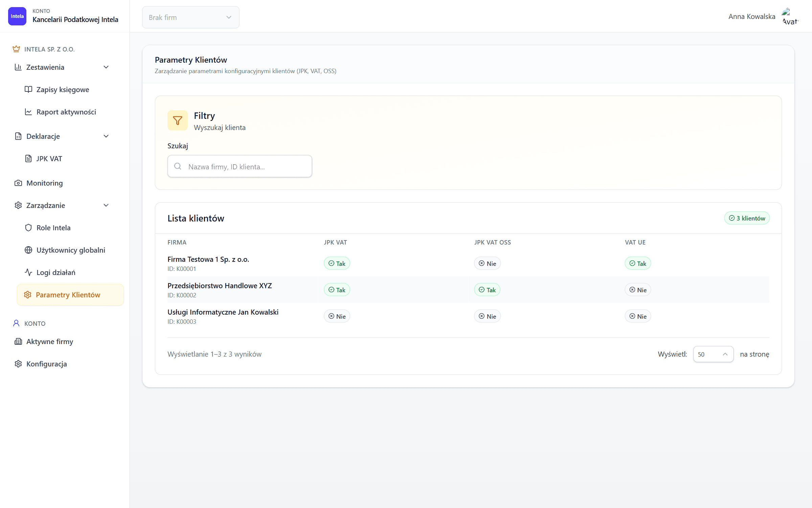Click the magnifier icon in search box

[x=178, y=166]
